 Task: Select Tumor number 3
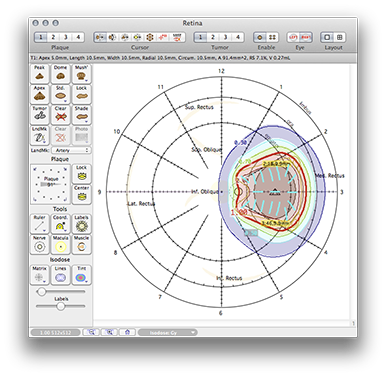tap(225, 37)
